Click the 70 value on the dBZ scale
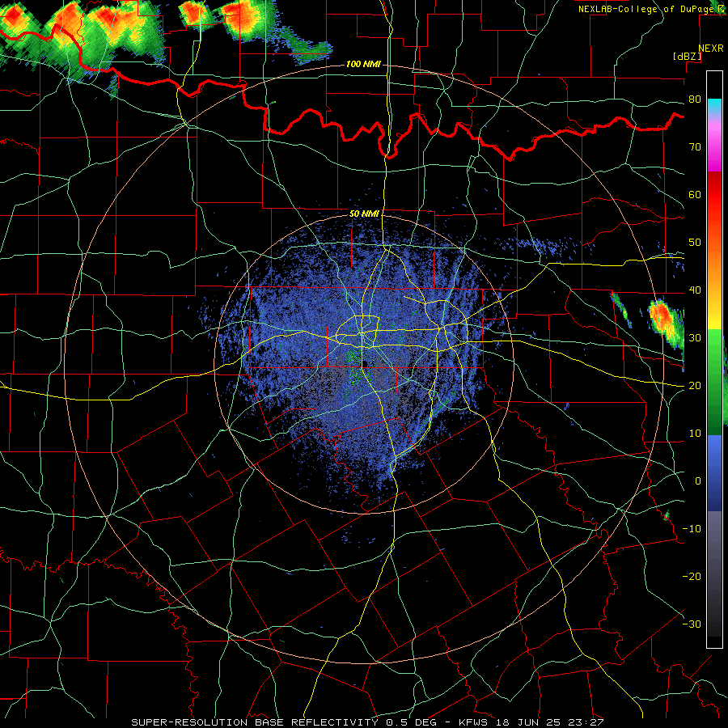The height and width of the screenshot is (728, 728). point(695,147)
